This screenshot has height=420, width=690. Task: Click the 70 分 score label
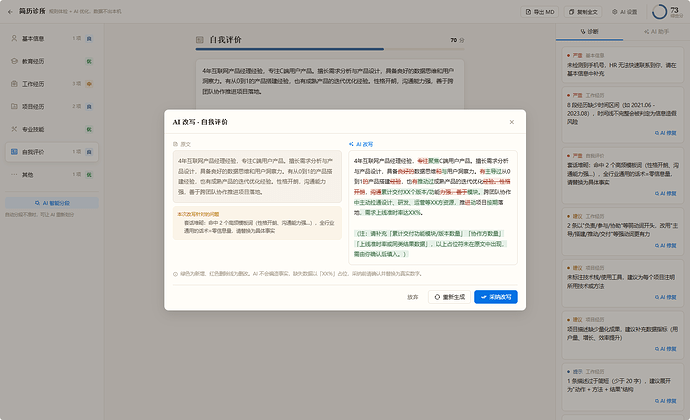coord(457,40)
